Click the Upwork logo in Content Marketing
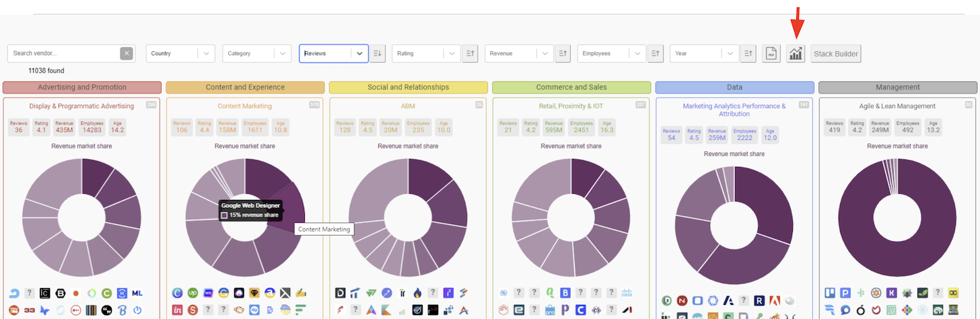 click(x=193, y=293)
